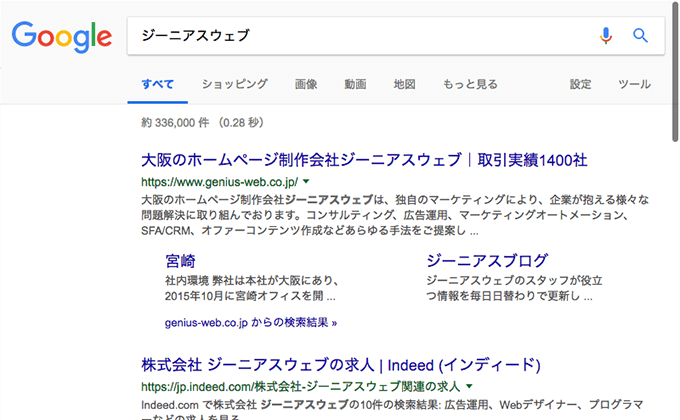Click the Indeed snippet starting Indeed.com で株式会社
The height and width of the screenshot is (420, 680).
392,411
